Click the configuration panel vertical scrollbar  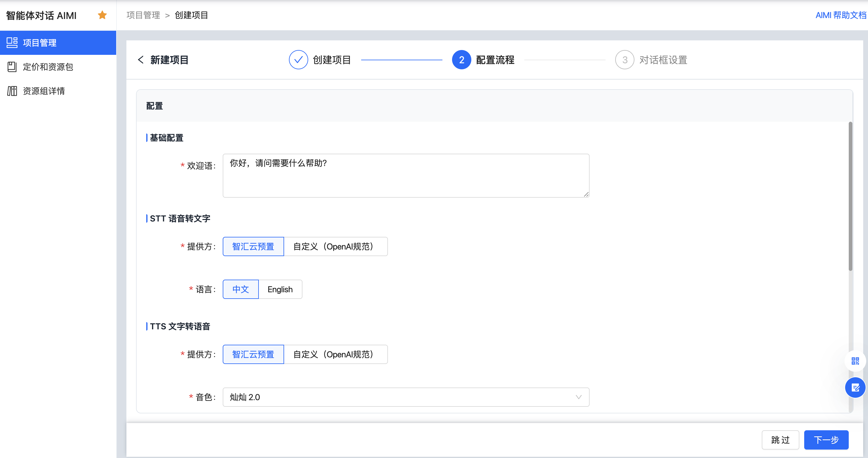point(850,196)
